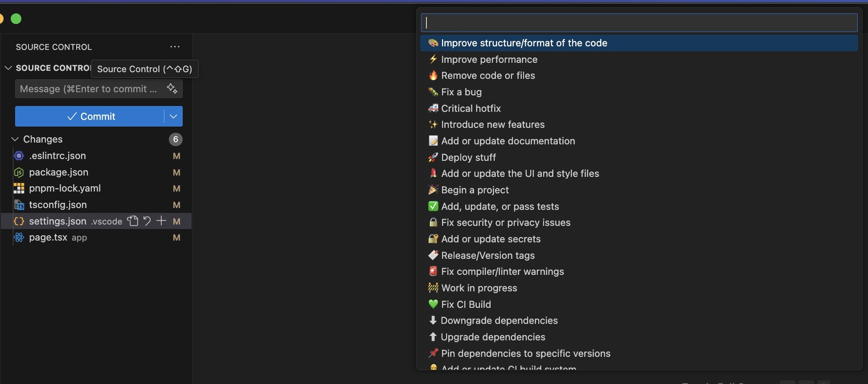Choose Downgrade dependencies option
The height and width of the screenshot is (384, 868).
639,321
